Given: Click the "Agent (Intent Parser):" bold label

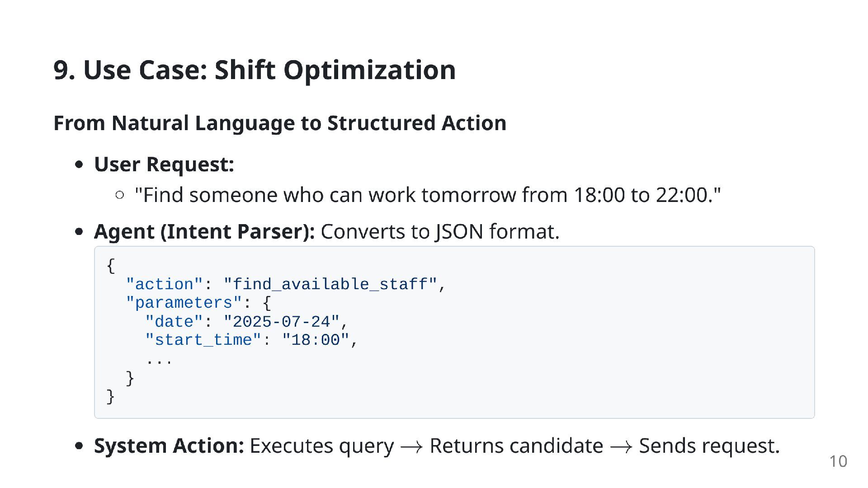Looking at the screenshot, I should pyautogui.click(x=204, y=232).
